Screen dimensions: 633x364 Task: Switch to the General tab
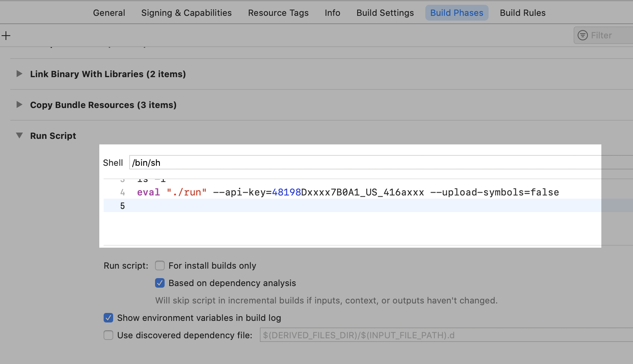pos(109,13)
